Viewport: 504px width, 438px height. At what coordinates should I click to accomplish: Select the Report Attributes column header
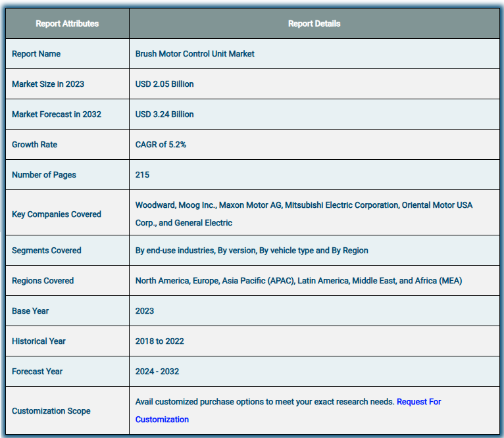tap(67, 24)
